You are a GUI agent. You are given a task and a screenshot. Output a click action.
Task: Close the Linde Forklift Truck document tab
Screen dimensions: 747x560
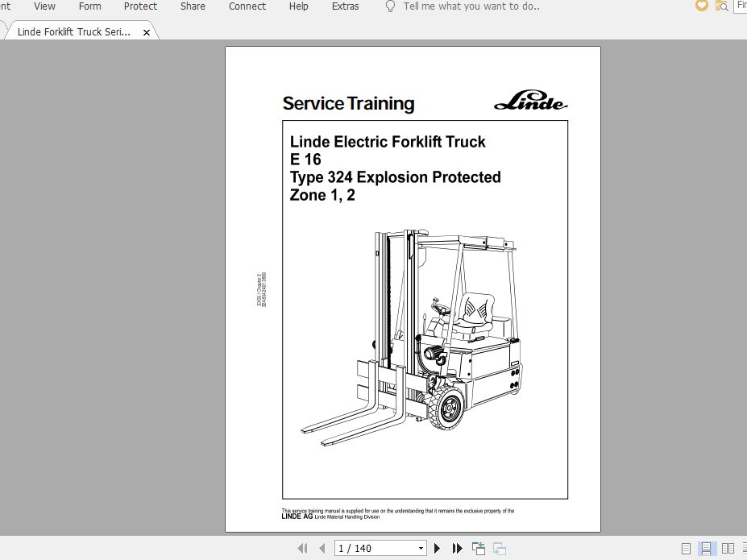(x=147, y=32)
